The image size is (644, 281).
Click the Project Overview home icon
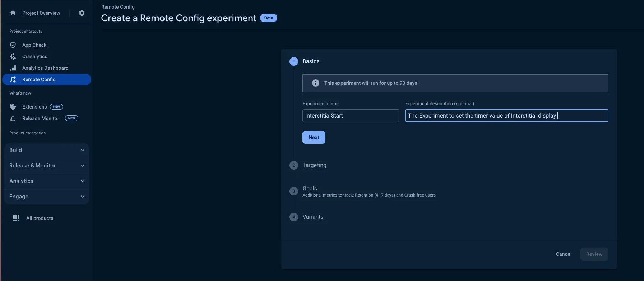[x=13, y=13]
